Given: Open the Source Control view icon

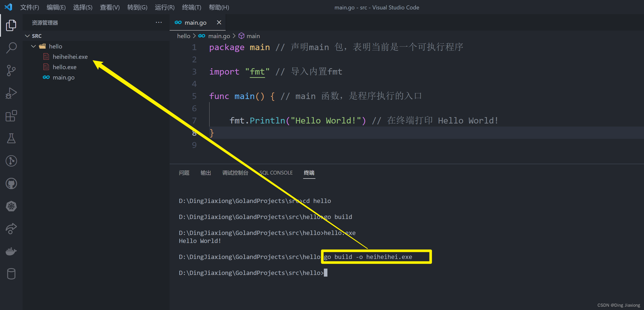Looking at the screenshot, I should point(11,70).
